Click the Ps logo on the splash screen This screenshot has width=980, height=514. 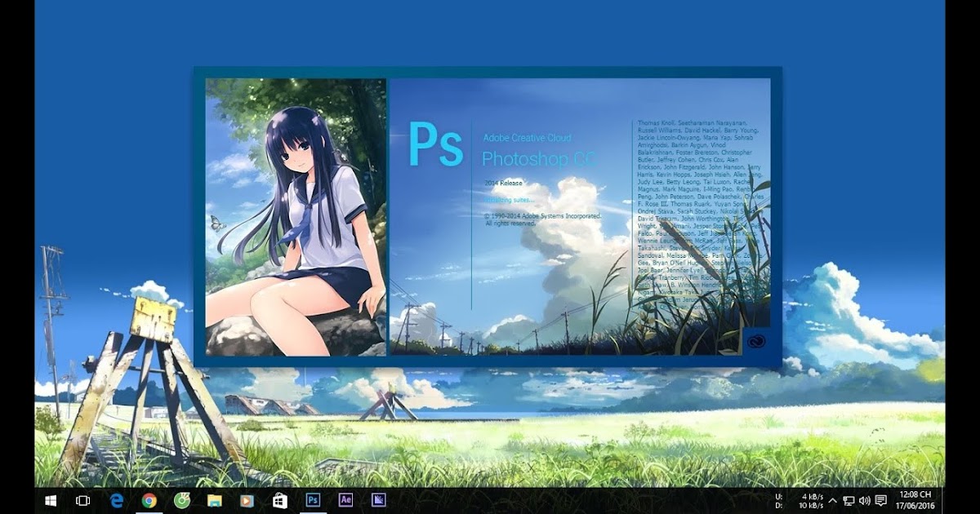coord(436,144)
